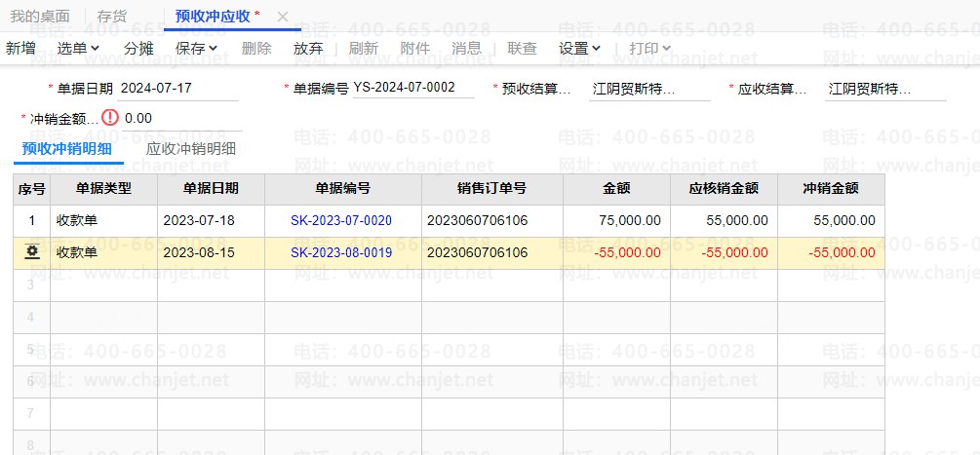Click the 单据编号 column header
This screenshot has height=455, width=980.
[x=343, y=189]
